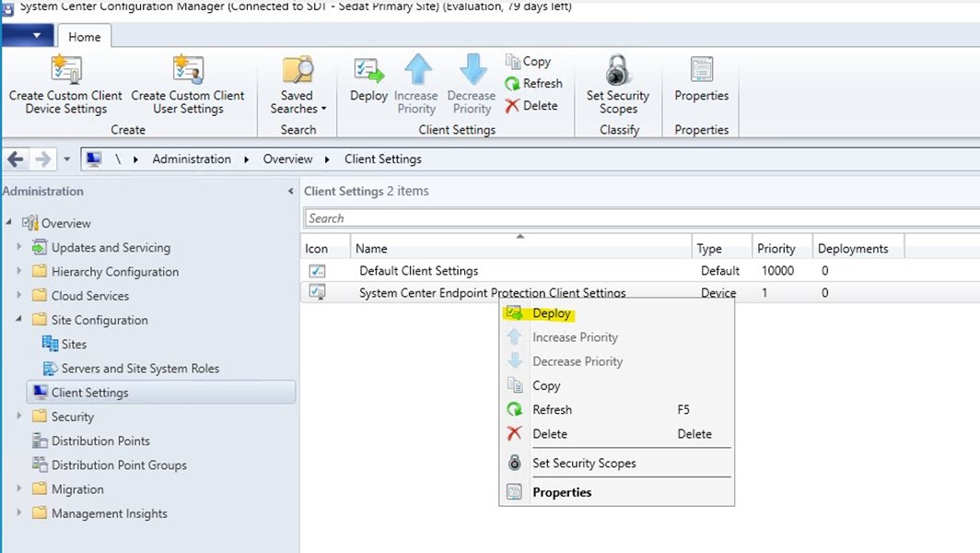Click priority value 10000
The width and height of the screenshot is (980, 553).
(777, 271)
